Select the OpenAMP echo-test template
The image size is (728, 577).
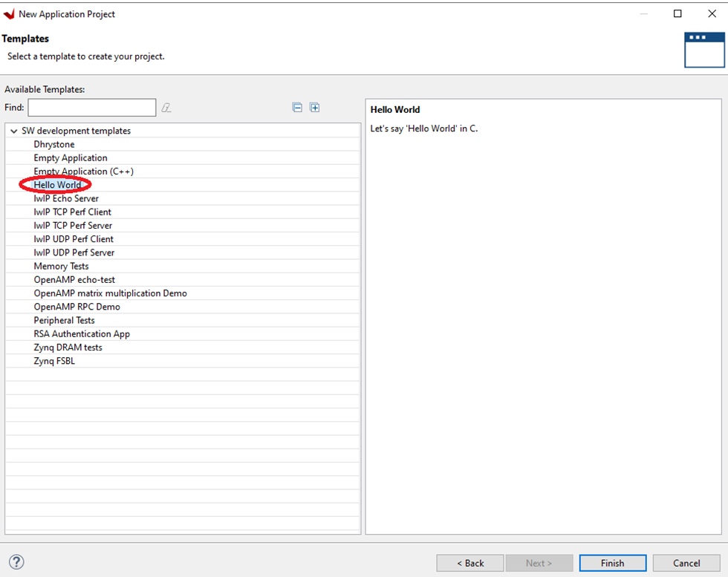[x=74, y=279]
